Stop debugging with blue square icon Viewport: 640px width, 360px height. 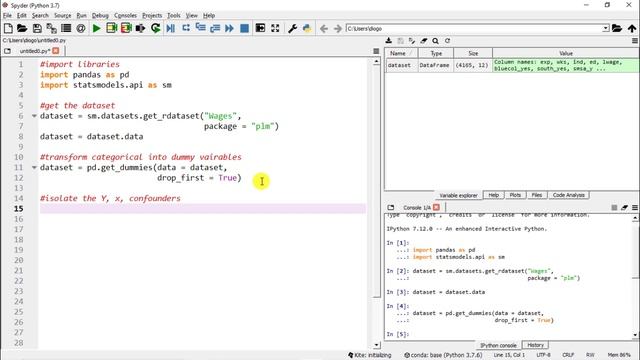click(244, 28)
